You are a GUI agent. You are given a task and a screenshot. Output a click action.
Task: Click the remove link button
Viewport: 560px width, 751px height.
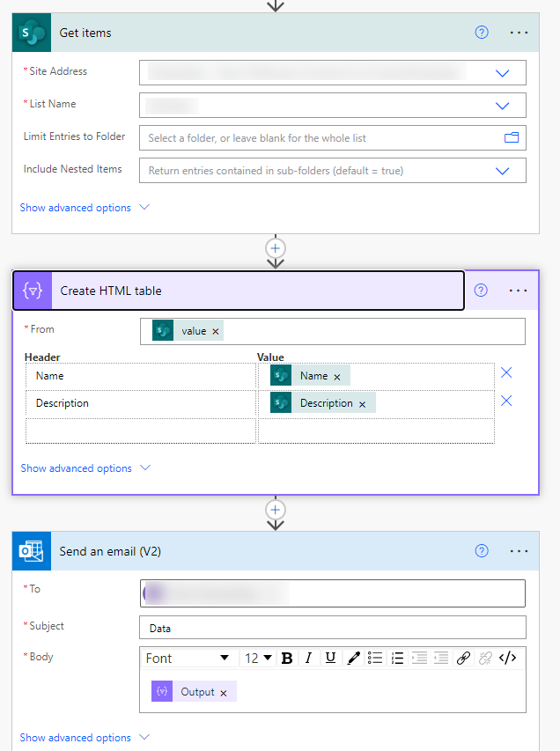click(x=485, y=658)
